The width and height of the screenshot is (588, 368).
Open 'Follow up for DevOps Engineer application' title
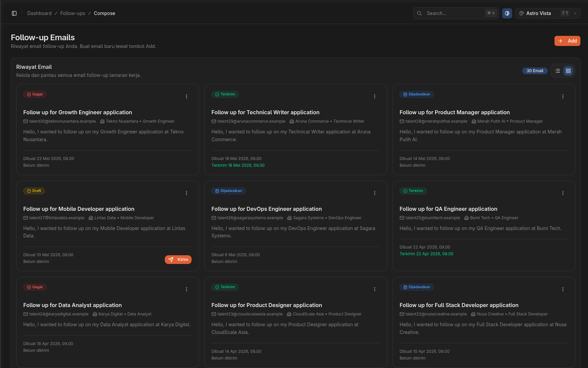click(x=266, y=209)
